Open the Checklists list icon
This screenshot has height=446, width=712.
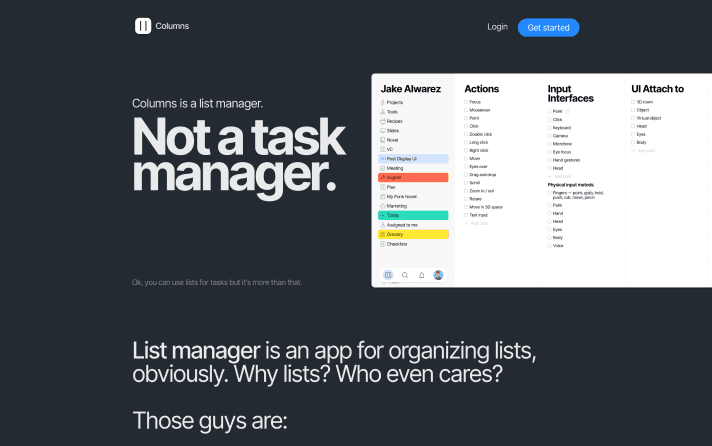pos(382,244)
